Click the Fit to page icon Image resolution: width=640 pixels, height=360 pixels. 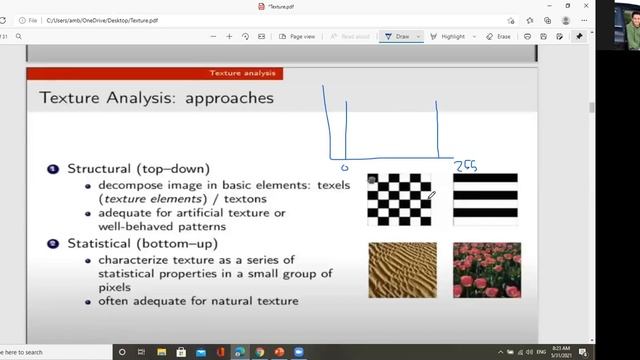tap(262, 36)
